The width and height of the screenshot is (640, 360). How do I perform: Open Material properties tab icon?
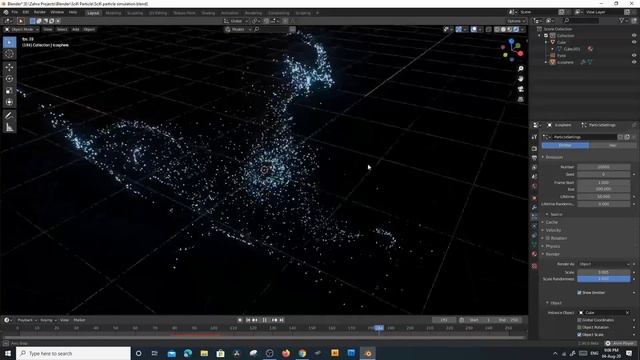[534, 254]
